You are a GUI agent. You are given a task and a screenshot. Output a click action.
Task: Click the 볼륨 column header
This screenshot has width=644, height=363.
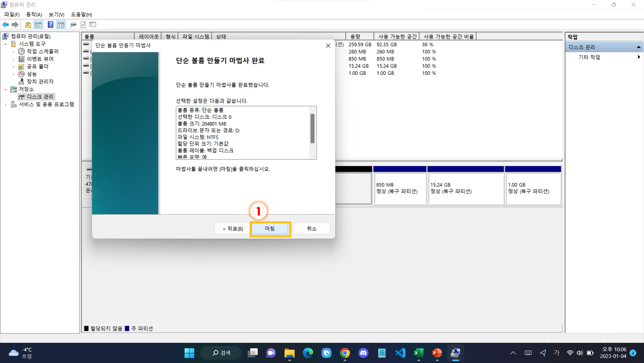point(108,36)
